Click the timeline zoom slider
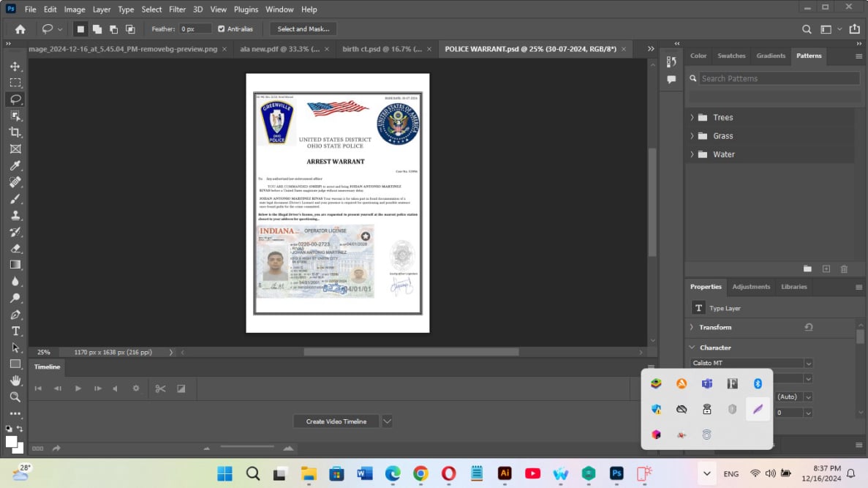The width and height of the screenshot is (868, 488). 247,447
